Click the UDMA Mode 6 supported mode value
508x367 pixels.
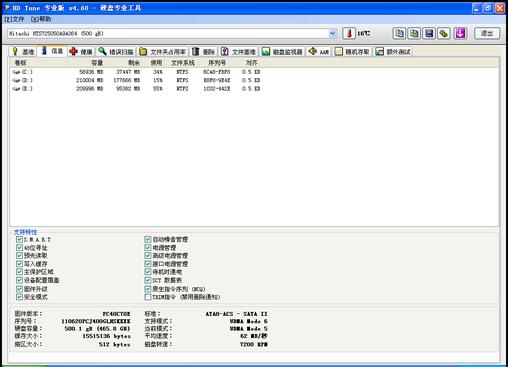click(249, 321)
